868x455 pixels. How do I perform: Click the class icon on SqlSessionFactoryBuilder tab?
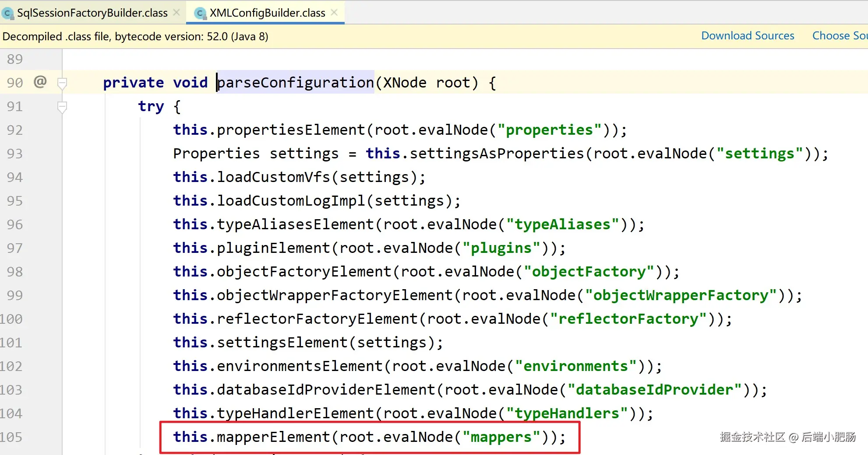[x=8, y=14]
